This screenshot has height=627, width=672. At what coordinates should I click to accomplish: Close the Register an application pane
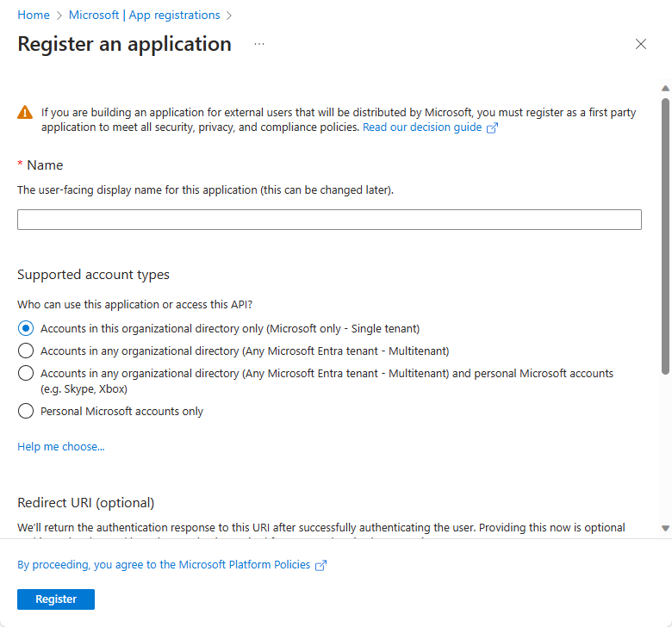[640, 44]
